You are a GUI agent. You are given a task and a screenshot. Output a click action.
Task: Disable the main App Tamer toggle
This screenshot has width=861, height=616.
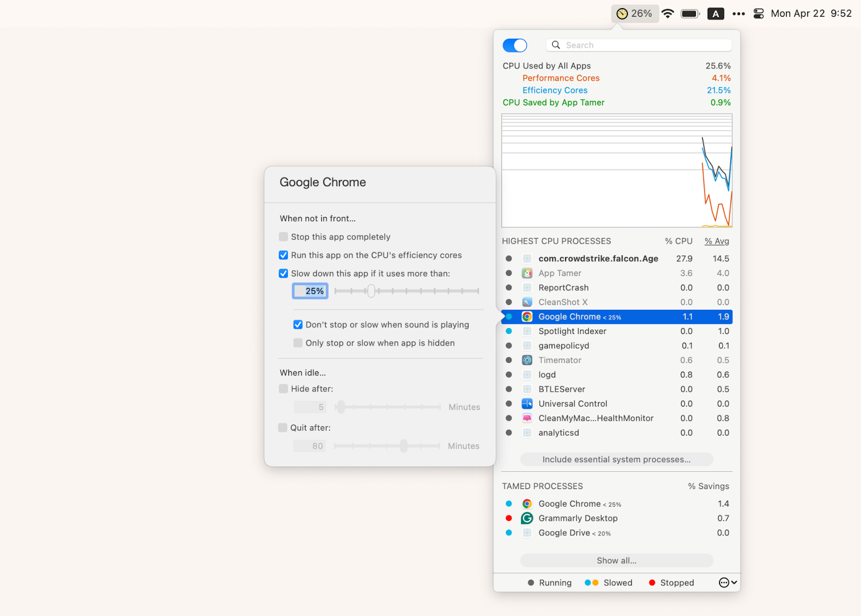tap(514, 45)
